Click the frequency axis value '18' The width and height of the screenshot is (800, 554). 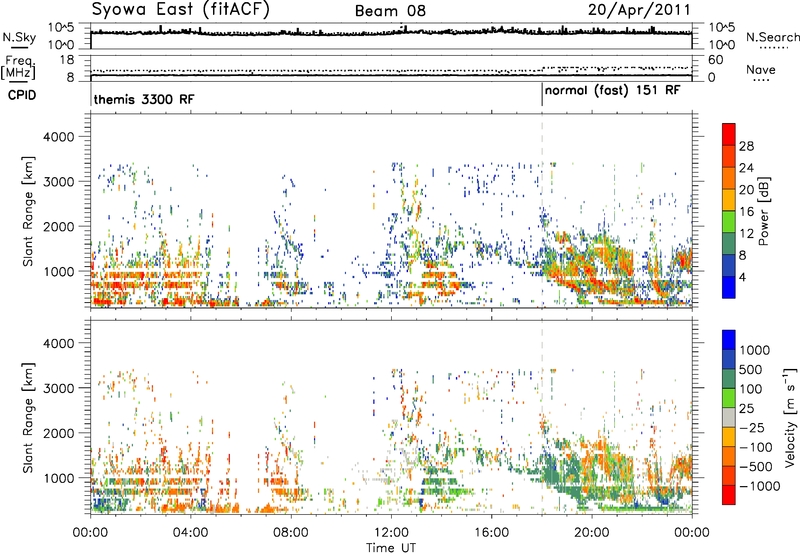(67, 60)
